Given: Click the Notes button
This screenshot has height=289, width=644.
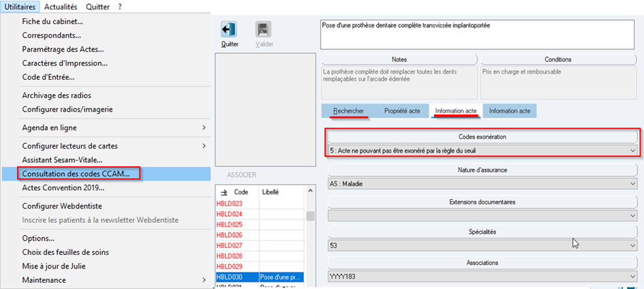Looking at the screenshot, I should pyautogui.click(x=399, y=59).
